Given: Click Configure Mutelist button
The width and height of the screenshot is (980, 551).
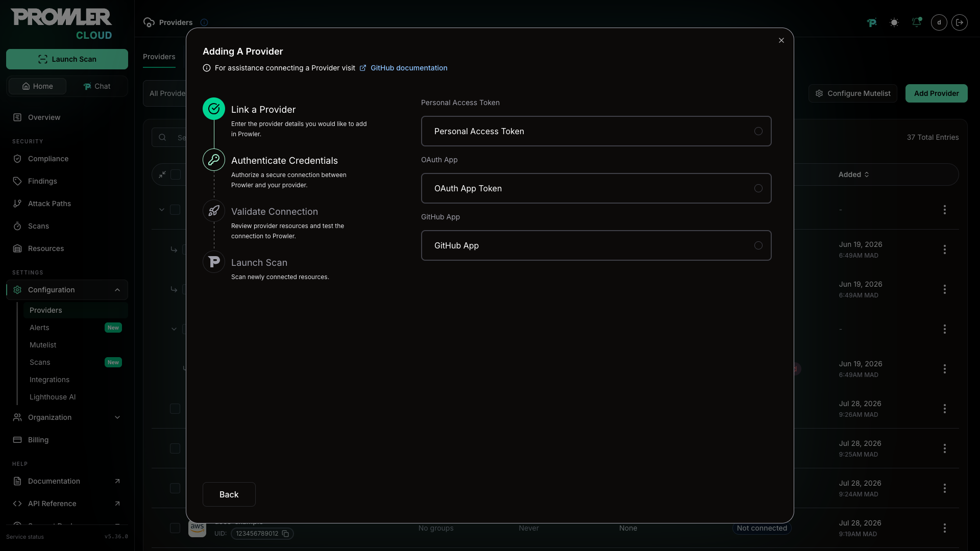Looking at the screenshot, I should pos(853,93).
